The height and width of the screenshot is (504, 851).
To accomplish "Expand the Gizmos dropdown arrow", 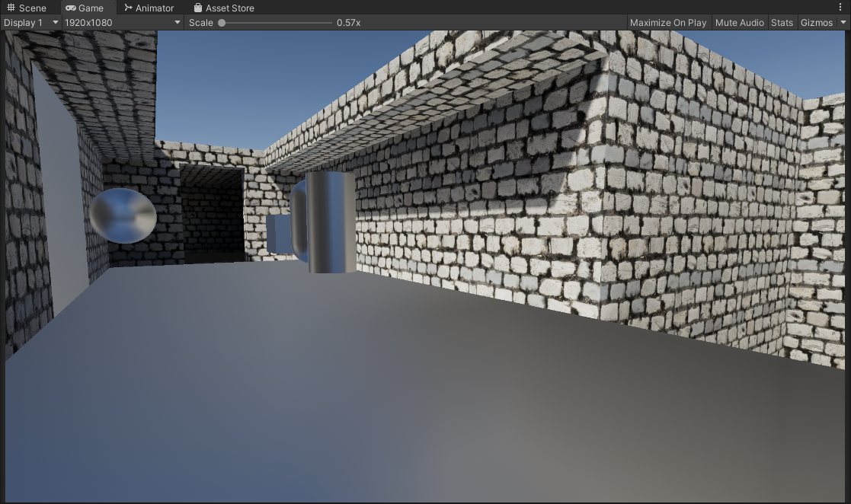I will pyautogui.click(x=843, y=22).
